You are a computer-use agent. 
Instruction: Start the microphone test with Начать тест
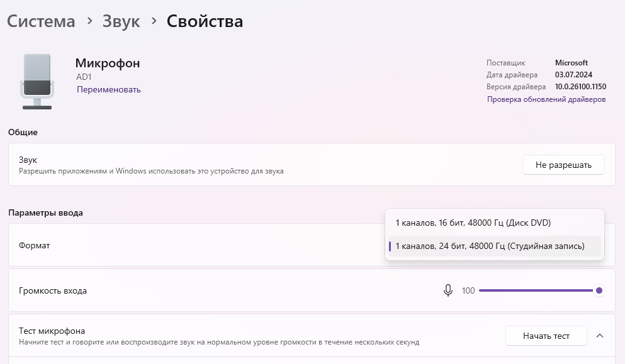(x=546, y=336)
